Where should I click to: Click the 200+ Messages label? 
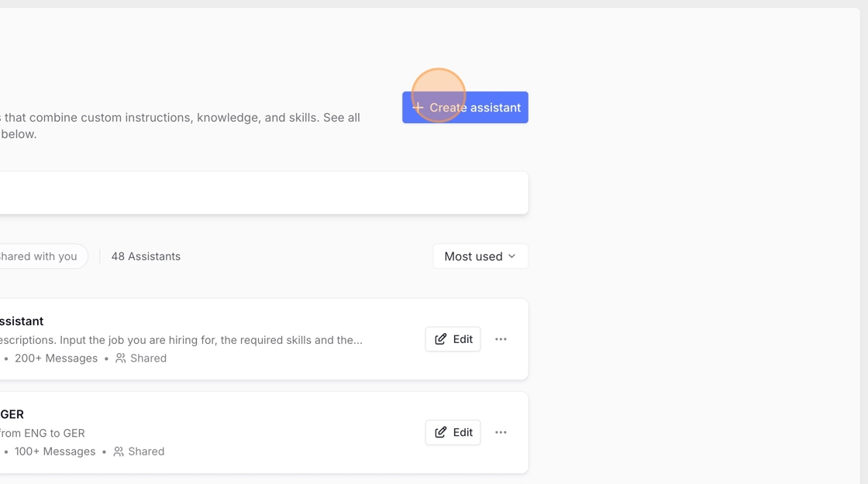[56, 359]
